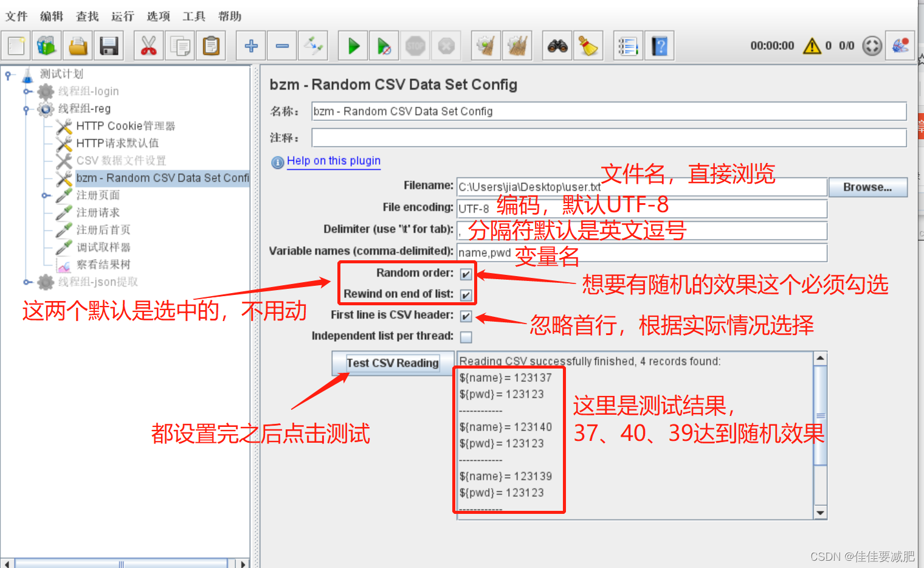
Task: Open the 选项 menu
Action: (159, 16)
